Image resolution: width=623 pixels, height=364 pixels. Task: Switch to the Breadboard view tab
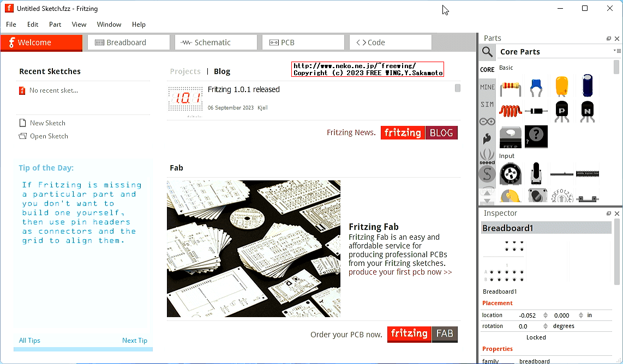tap(129, 43)
